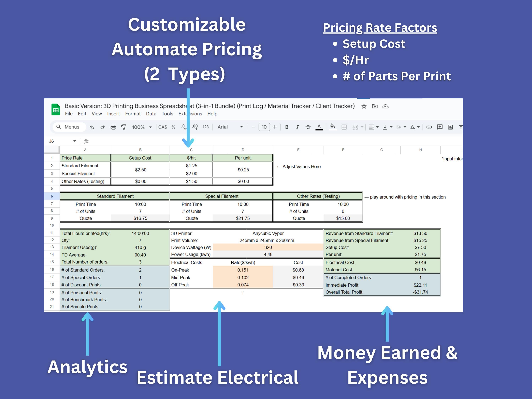The image size is (532, 399).
Task: Select the Create filter icon
Action: (461, 127)
